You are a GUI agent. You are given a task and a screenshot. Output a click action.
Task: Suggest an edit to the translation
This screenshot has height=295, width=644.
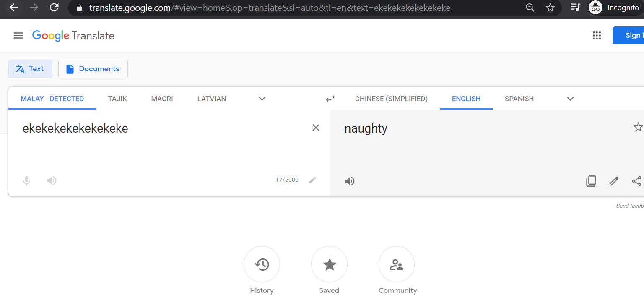[x=614, y=181]
